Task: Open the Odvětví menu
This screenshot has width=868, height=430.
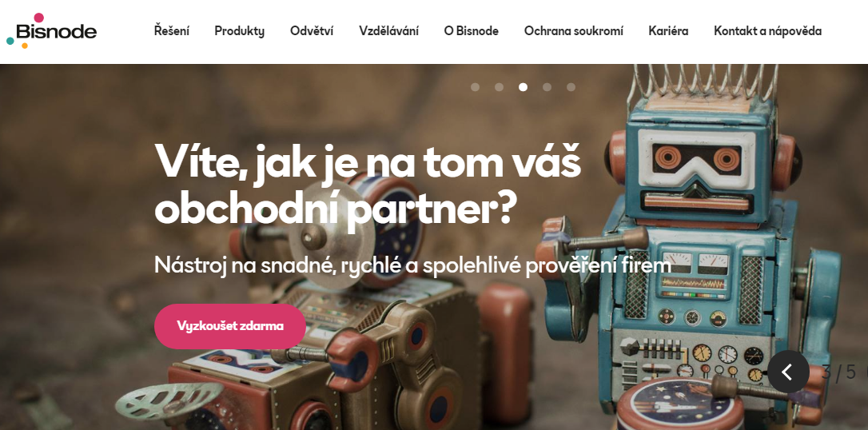Action: click(x=312, y=31)
